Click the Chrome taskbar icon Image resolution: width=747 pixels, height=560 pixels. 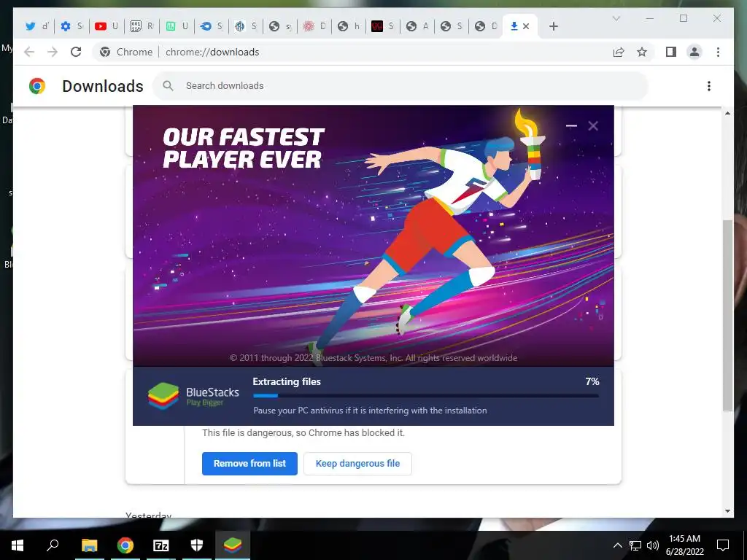[x=125, y=545]
